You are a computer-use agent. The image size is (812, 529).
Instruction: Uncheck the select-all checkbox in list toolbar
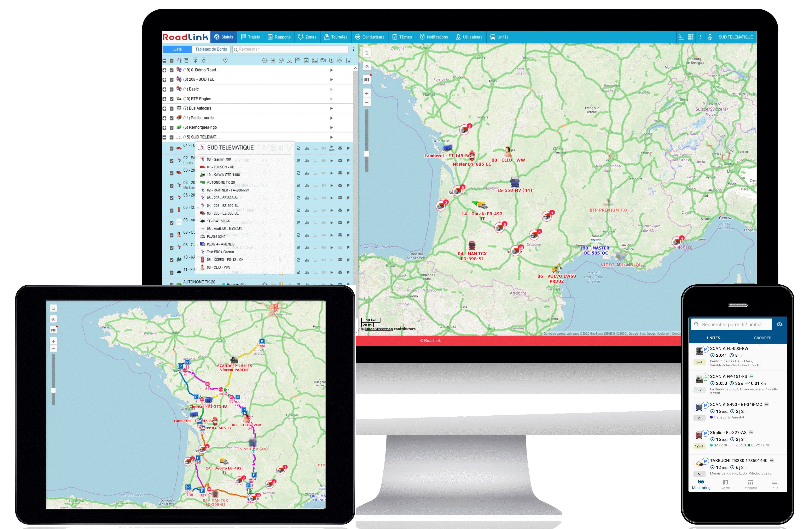171,61
